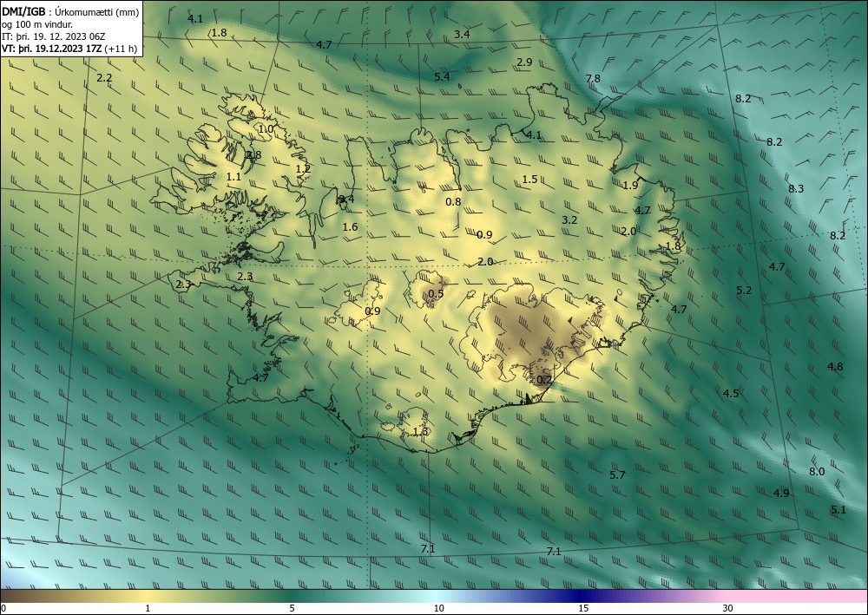Click the map value 0.8
This screenshot has height=615, width=868.
click(x=453, y=202)
